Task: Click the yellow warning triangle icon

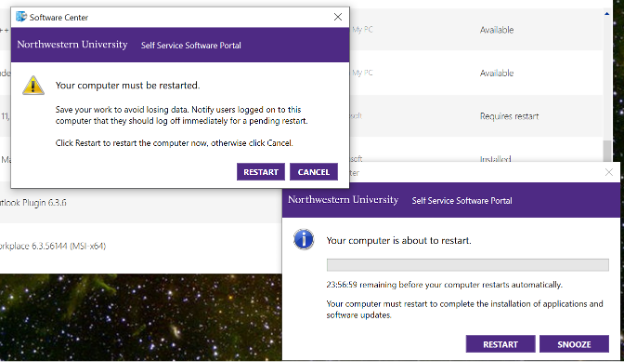Action: point(33,85)
